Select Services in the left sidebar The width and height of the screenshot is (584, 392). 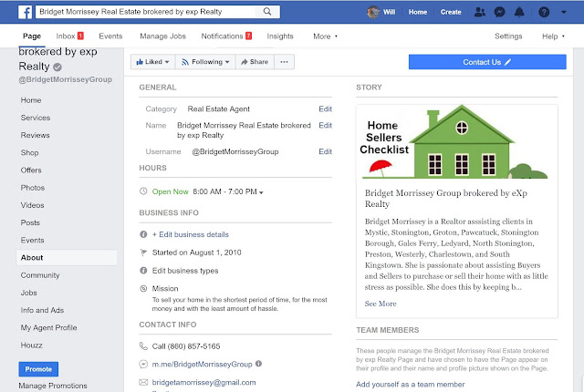[36, 118]
